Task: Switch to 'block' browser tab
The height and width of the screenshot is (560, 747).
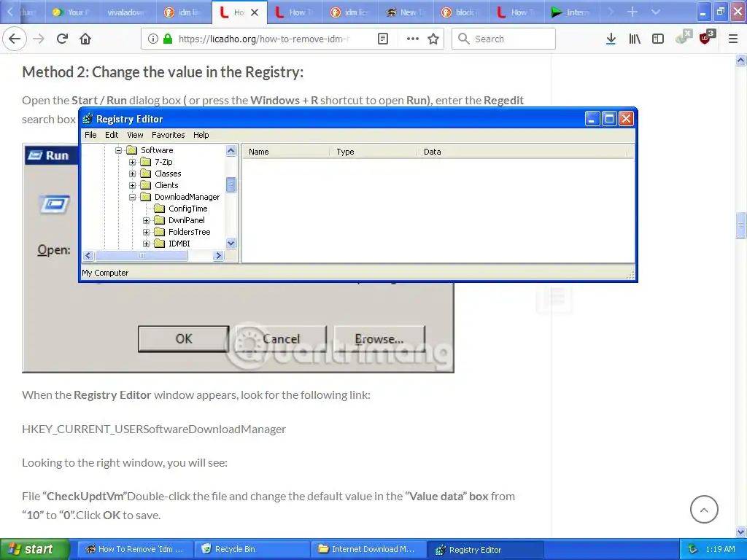Action: tap(461, 12)
